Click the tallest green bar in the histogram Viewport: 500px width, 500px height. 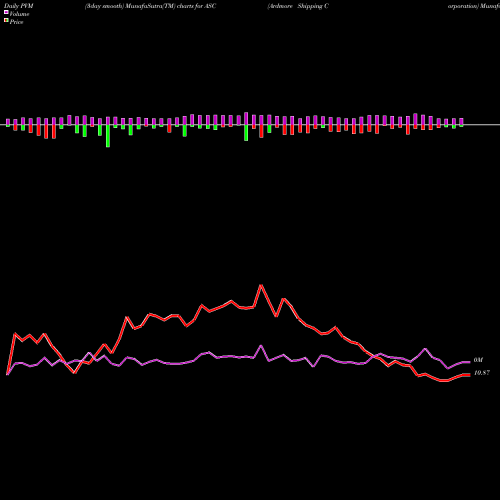tap(108, 136)
